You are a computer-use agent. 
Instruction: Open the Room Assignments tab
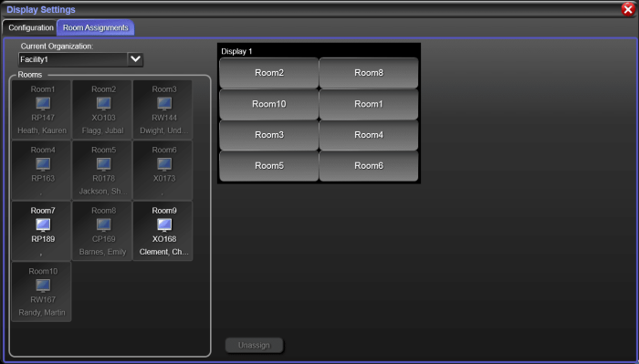point(95,27)
